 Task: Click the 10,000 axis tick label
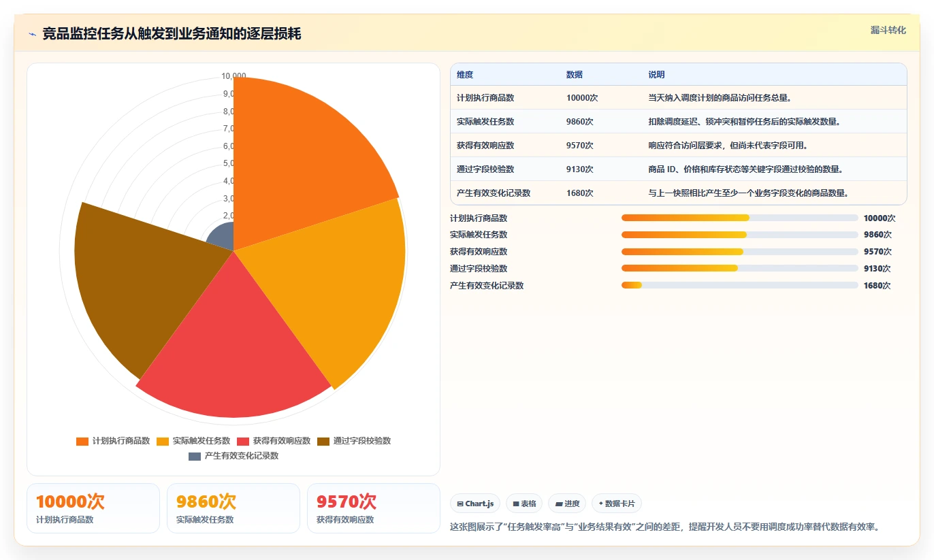[x=234, y=76]
